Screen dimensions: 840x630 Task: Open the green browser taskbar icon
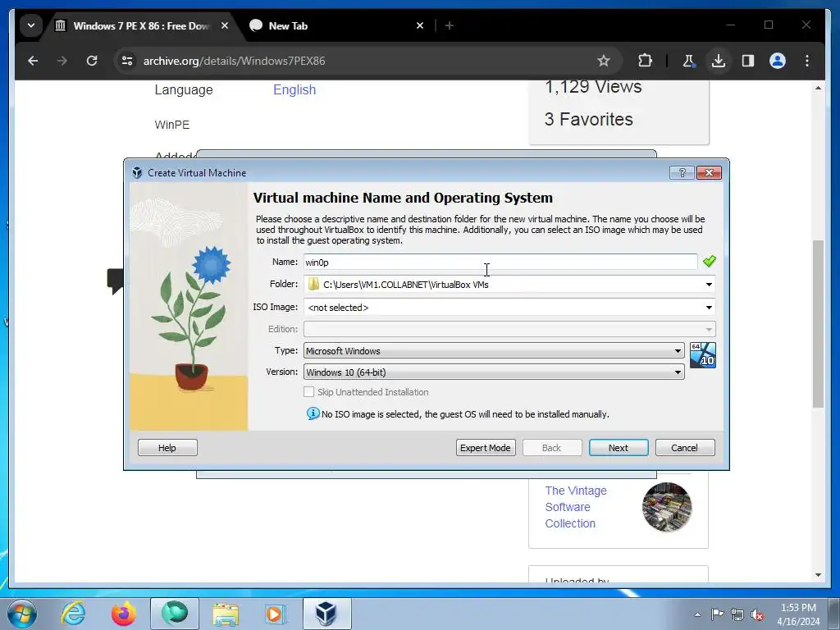coord(175,614)
